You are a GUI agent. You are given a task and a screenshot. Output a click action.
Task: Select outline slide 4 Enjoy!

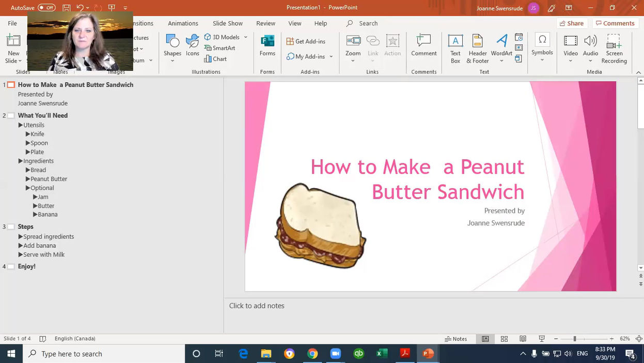tap(26, 266)
